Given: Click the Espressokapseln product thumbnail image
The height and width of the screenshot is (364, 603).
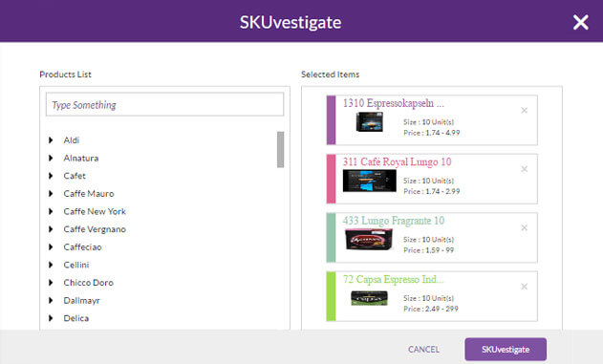Looking at the screenshot, I should point(370,122).
